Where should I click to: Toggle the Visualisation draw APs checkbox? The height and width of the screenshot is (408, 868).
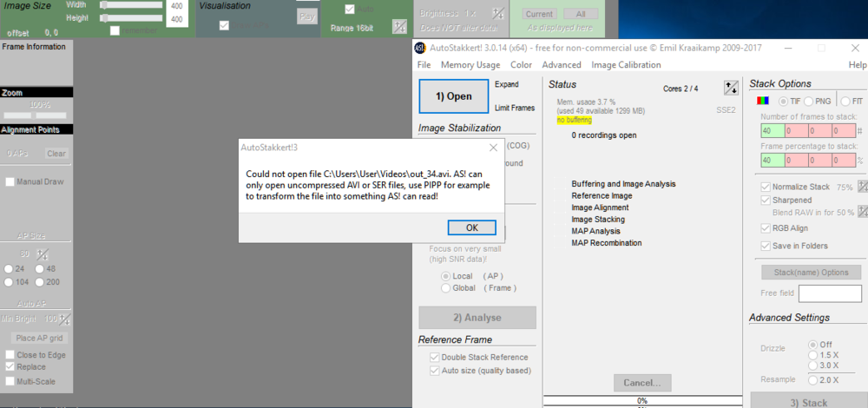point(224,25)
